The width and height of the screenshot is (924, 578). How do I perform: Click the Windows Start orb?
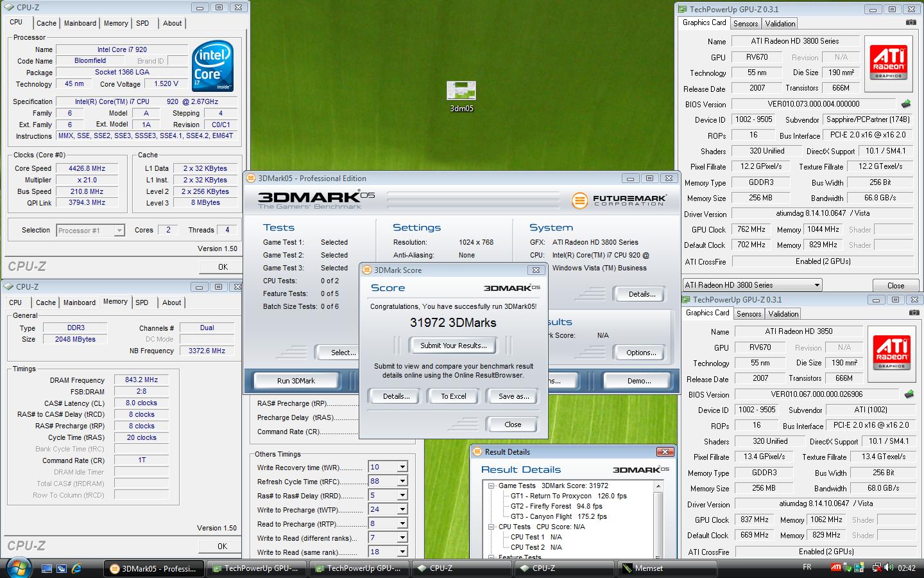coord(17,568)
